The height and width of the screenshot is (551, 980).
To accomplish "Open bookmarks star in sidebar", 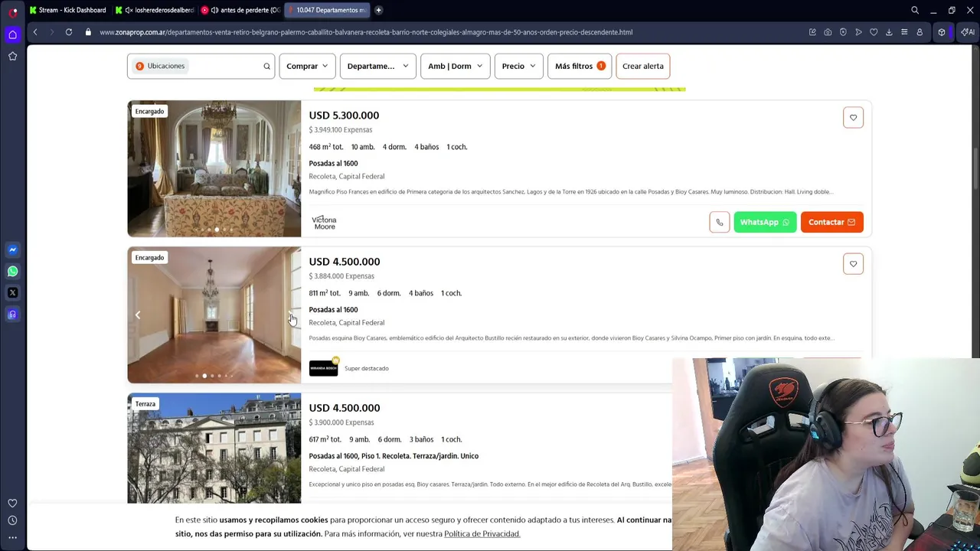I will coord(12,56).
